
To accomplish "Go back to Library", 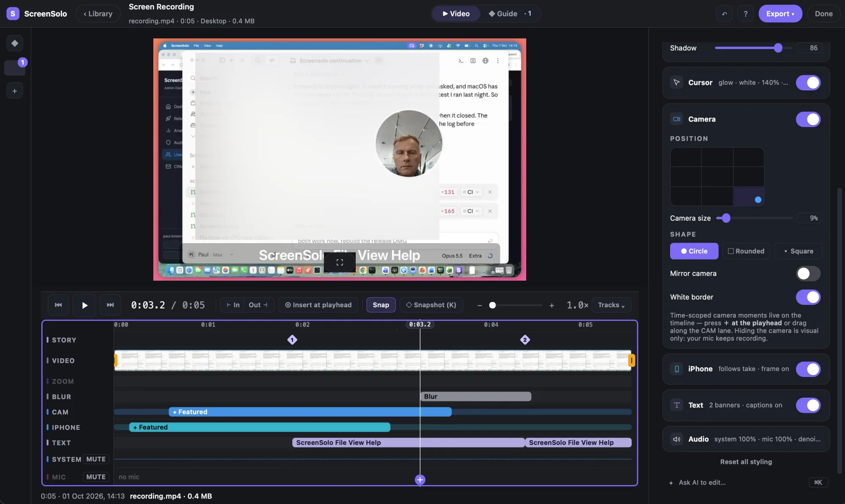I will pyautogui.click(x=98, y=14).
